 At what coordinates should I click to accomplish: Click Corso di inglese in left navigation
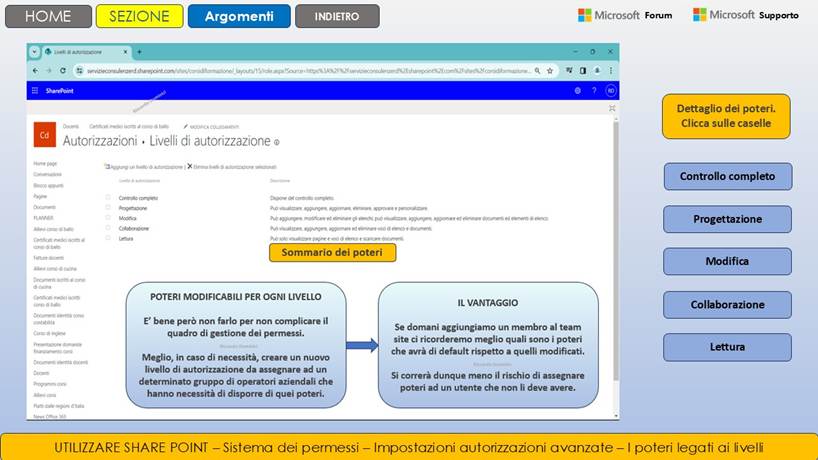[x=50, y=333]
